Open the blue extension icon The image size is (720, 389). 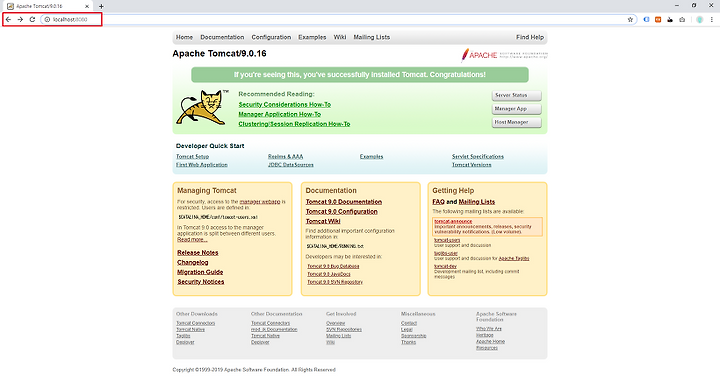point(646,20)
